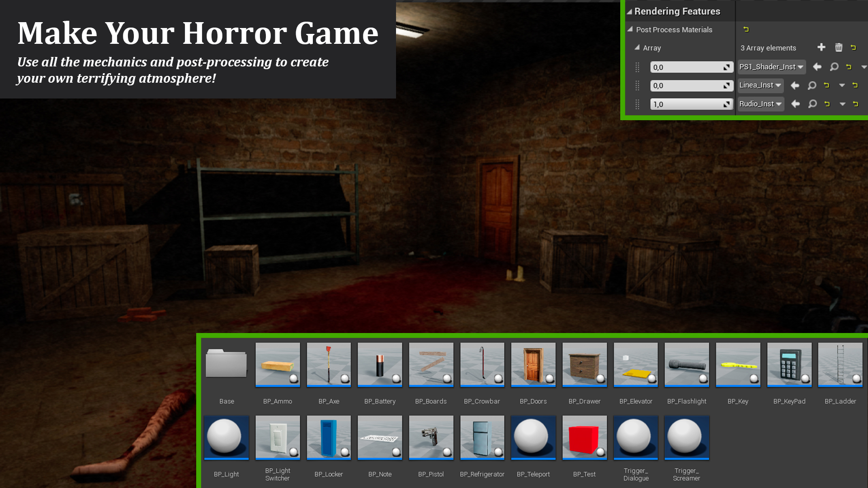The height and width of the screenshot is (488, 868).
Task: Select the BP_KeyPad blueprint asset
Action: tap(789, 365)
